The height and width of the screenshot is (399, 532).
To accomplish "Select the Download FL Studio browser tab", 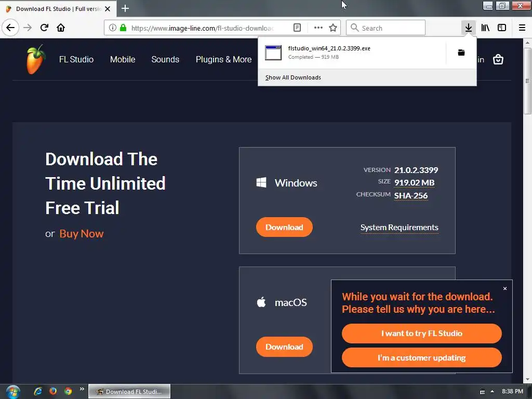I will [x=58, y=9].
